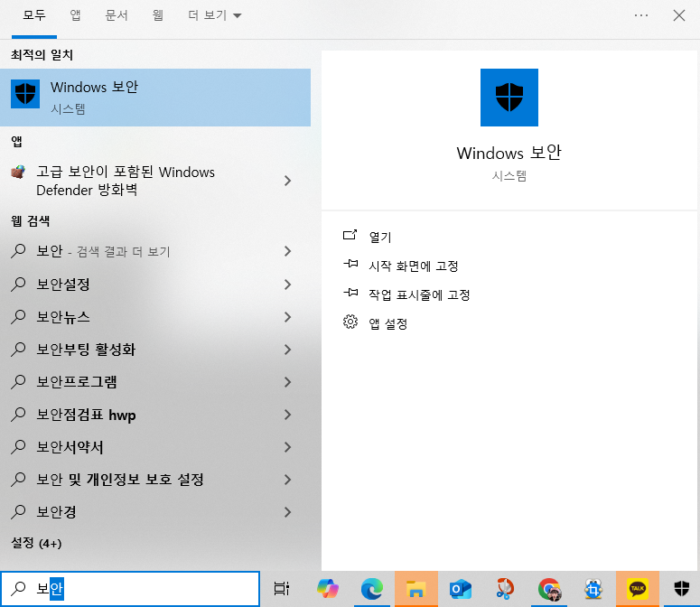Click the search icon beside 보안설정
Viewport: 700px width, 607px height.
click(18, 284)
